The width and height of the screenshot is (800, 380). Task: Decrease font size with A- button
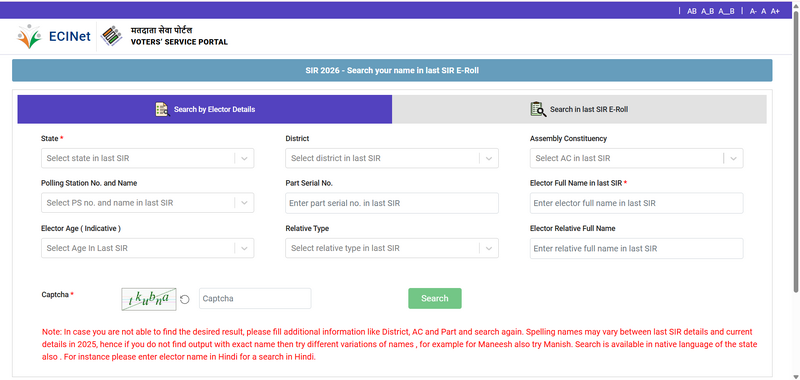pos(753,11)
